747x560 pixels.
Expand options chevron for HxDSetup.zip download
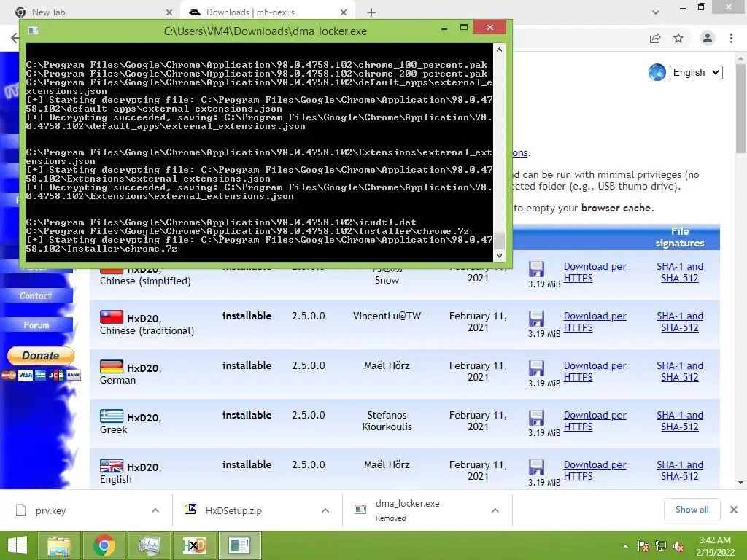(325, 510)
